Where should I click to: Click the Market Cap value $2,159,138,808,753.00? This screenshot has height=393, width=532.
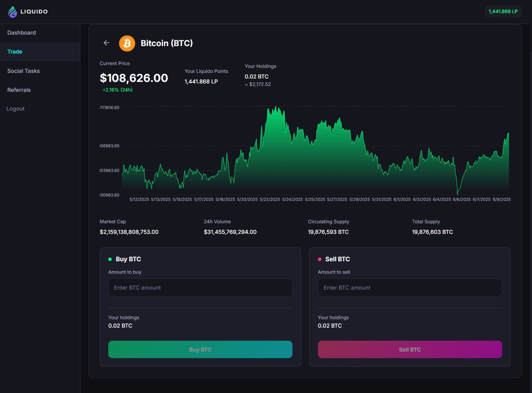pyautogui.click(x=129, y=232)
